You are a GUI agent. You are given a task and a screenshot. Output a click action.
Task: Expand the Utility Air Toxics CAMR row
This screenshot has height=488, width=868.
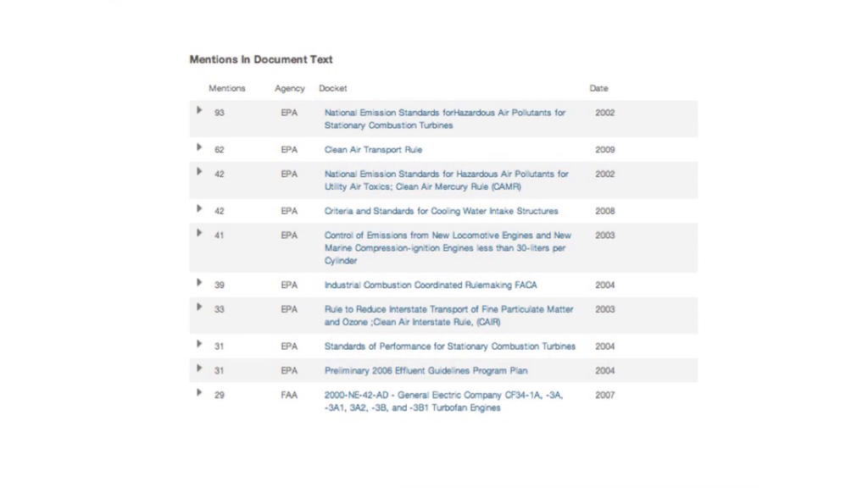click(199, 172)
